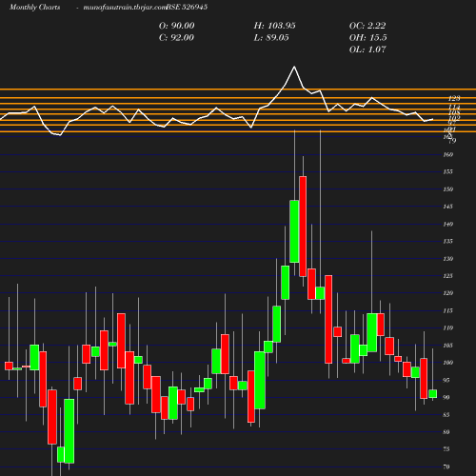Select the open value "O: 90.00"
This screenshot has height=476, width=476.
(x=176, y=26)
